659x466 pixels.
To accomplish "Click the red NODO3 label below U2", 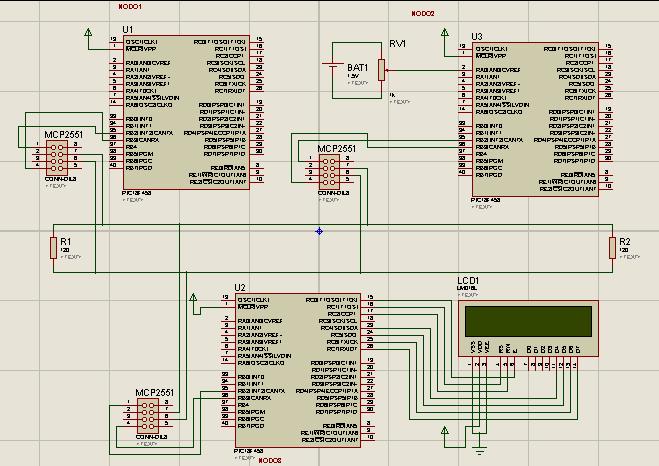I will click(270, 460).
